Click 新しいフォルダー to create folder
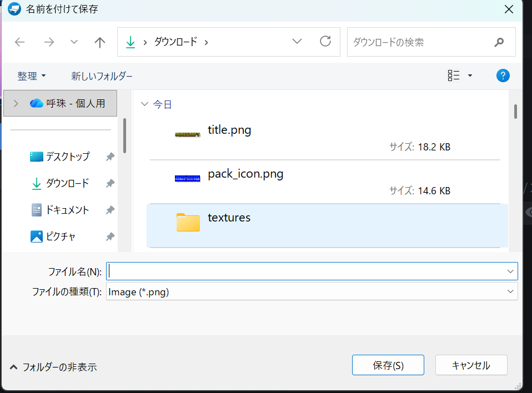 pyautogui.click(x=102, y=75)
